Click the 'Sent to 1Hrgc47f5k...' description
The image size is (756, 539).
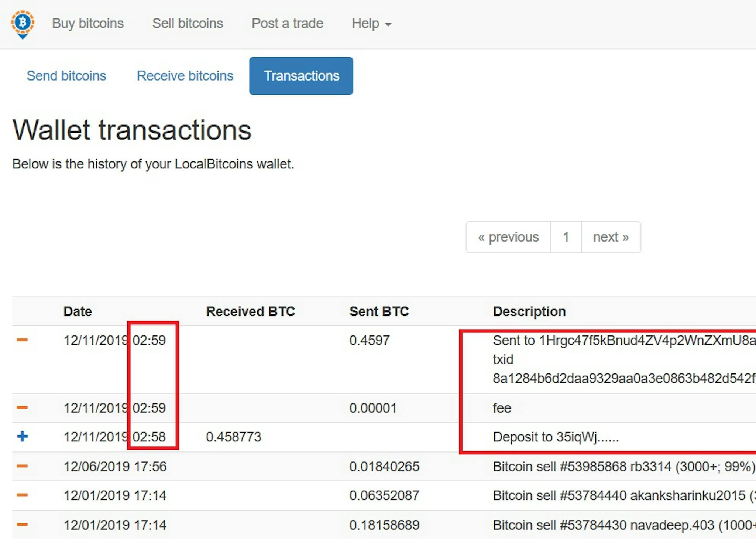pos(624,340)
